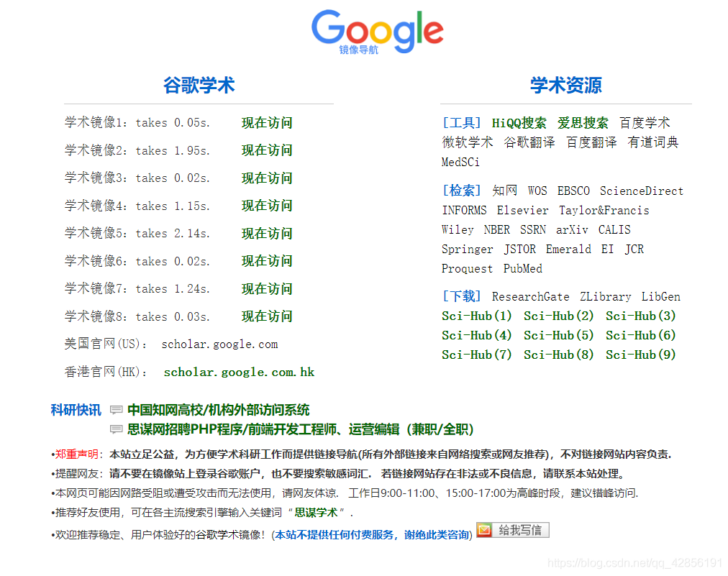Open 百度翻译 link
The width and height of the screenshot is (728, 576).
point(591,142)
